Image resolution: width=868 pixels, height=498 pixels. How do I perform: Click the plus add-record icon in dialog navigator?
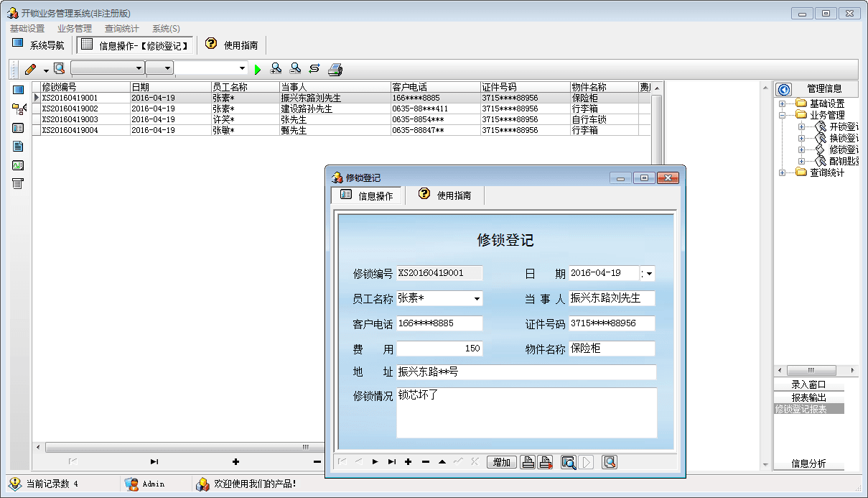(x=409, y=462)
